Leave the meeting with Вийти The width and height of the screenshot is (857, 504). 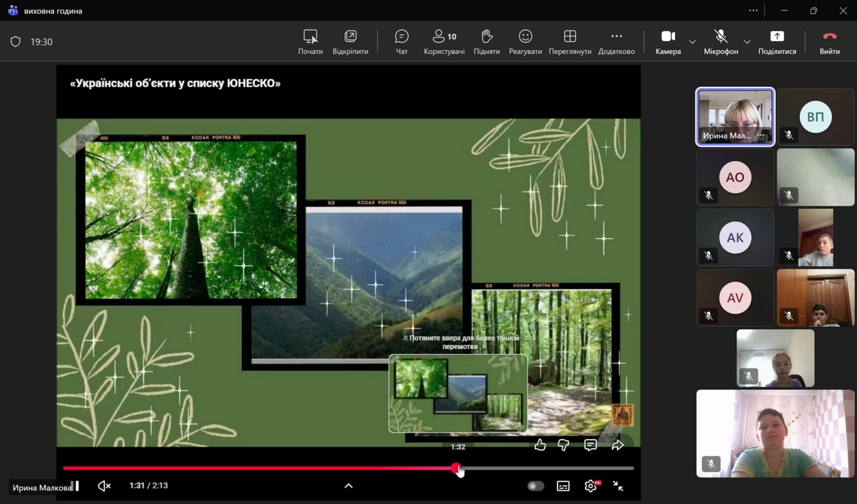(x=829, y=42)
